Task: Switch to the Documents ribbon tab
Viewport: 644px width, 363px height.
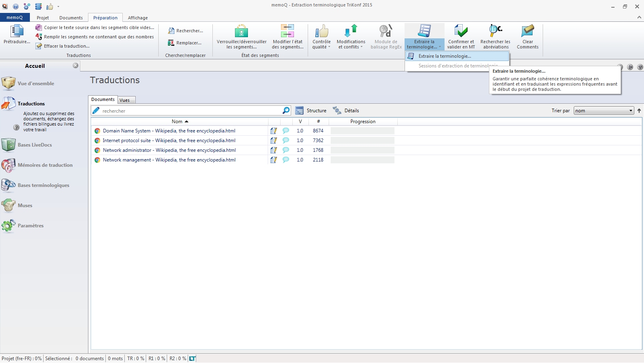Action: click(71, 18)
